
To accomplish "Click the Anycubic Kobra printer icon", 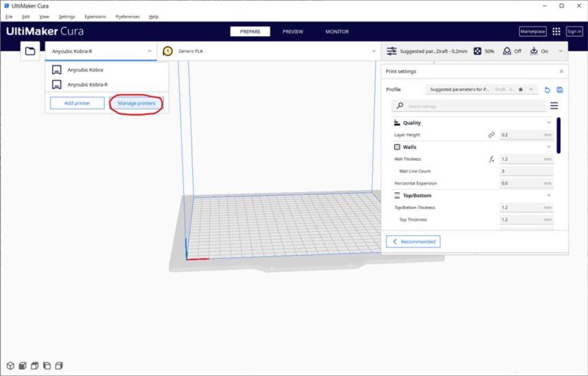I will [57, 70].
